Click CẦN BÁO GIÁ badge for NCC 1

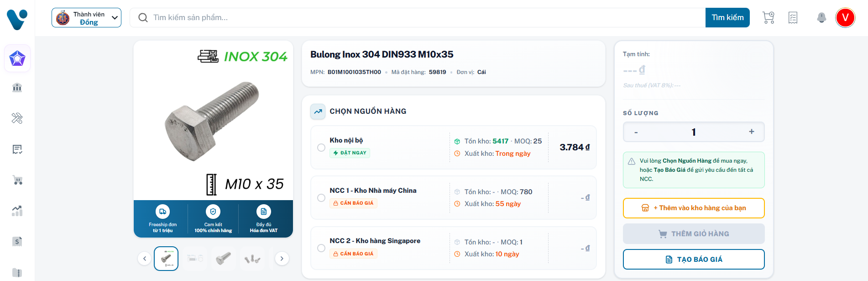(x=354, y=203)
